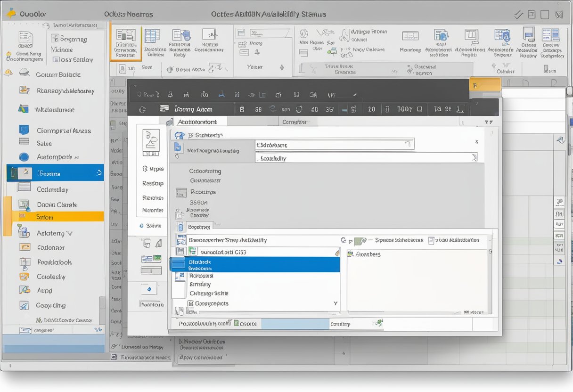The image size is (573, 392).
Task: Toggle the 'Skins' radio option in dialog
Action: pos(141,226)
